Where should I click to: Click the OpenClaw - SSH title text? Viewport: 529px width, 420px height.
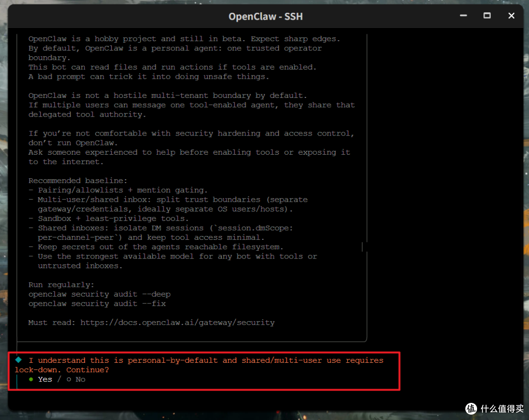[265, 16]
